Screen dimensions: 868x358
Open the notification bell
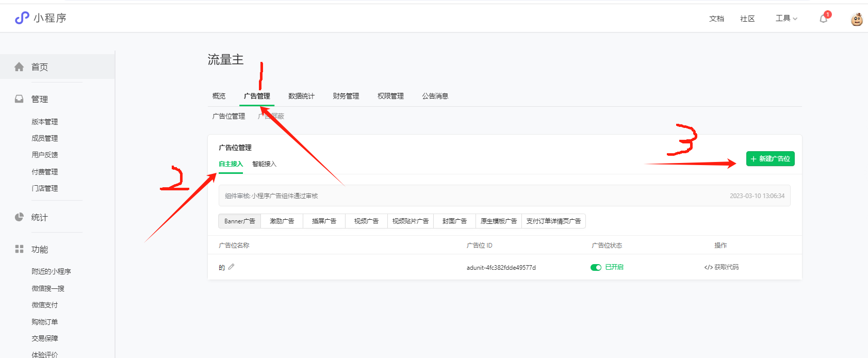(823, 19)
